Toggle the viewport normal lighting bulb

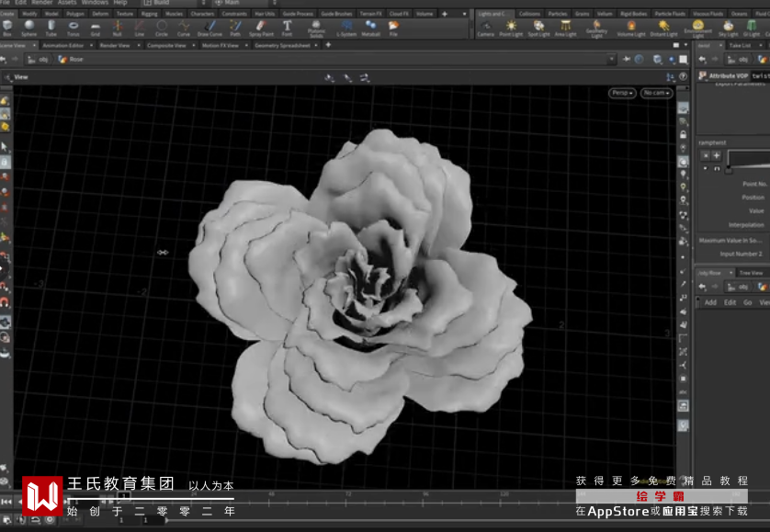[x=684, y=174]
